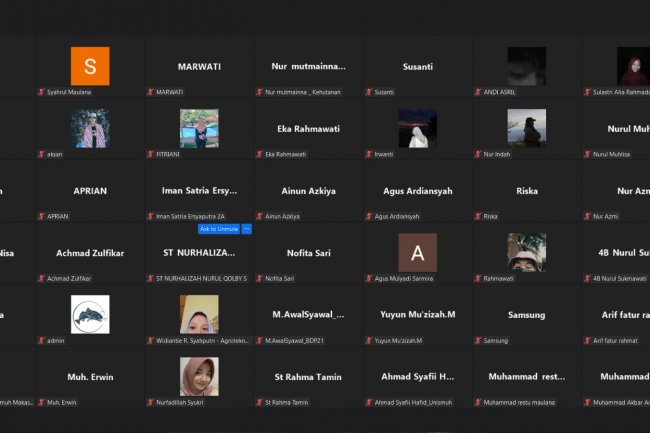Click the admin dolphin logo avatar
Image resolution: width=650 pixels, height=433 pixels.
[x=90, y=314]
